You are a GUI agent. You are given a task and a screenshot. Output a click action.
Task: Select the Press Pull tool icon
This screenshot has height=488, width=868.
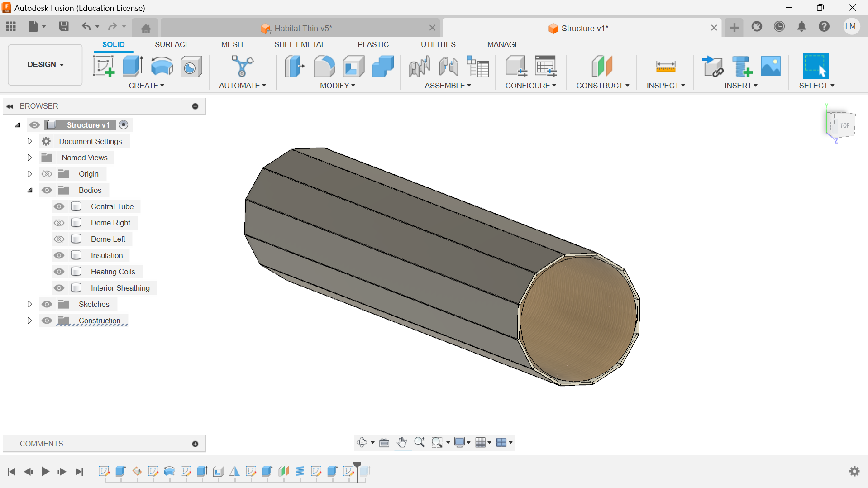[295, 67]
